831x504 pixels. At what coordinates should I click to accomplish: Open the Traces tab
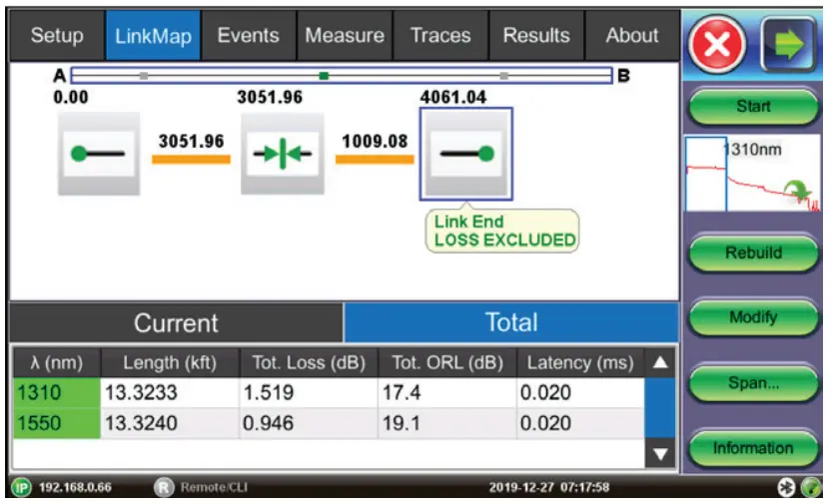point(440,36)
